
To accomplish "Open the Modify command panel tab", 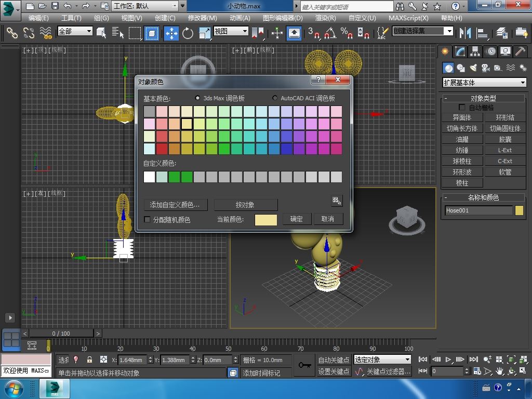I will pyautogui.click(x=460, y=51).
